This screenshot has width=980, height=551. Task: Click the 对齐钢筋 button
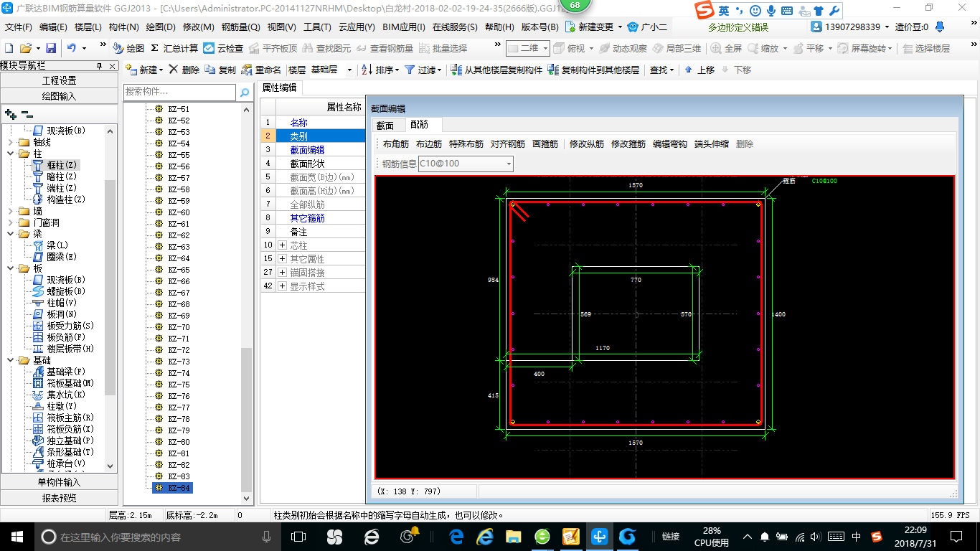pos(508,144)
